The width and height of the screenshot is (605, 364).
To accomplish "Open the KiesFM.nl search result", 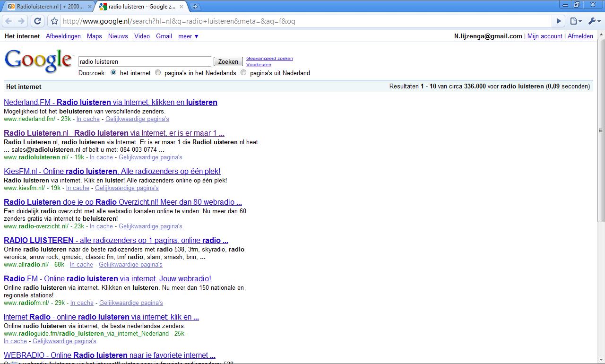I will click(112, 172).
